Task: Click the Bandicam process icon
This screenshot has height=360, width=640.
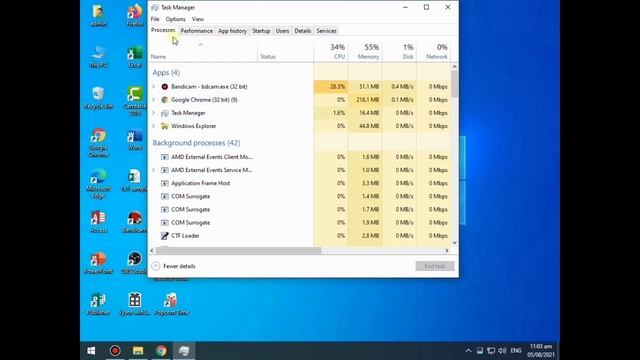Action: pos(165,87)
